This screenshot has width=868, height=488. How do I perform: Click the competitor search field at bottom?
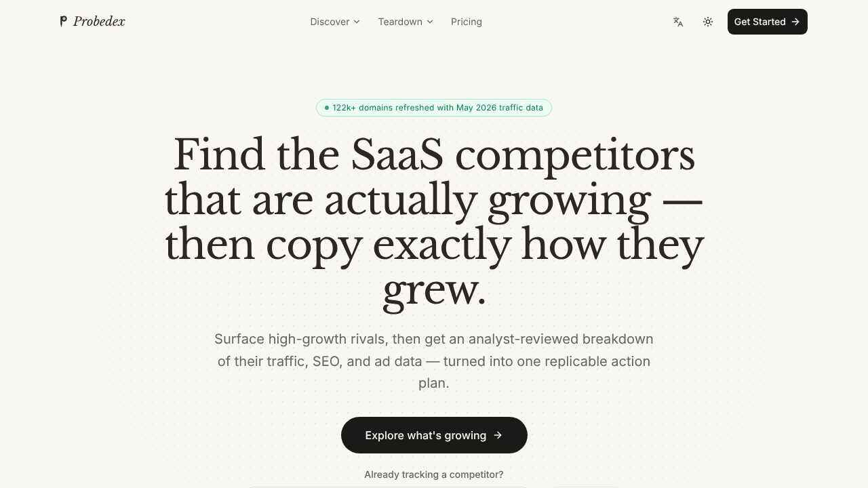pyautogui.click(x=387, y=487)
